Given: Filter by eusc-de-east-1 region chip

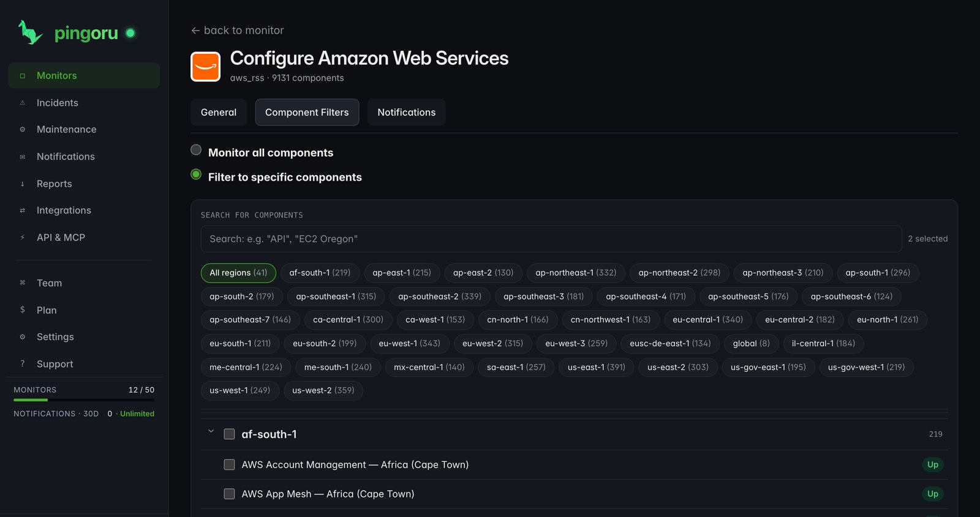Looking at the screenshot, I should click(671, 344).
